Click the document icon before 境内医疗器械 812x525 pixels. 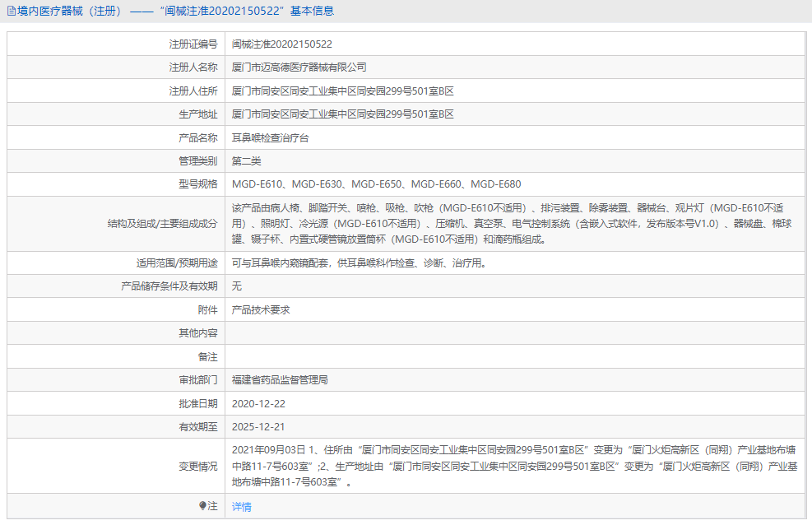12,11
